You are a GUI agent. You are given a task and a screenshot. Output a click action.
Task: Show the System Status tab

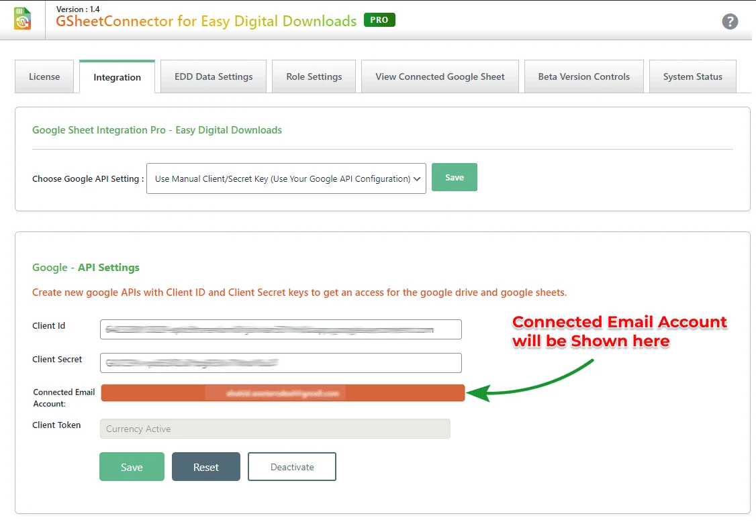pos(692,77)
